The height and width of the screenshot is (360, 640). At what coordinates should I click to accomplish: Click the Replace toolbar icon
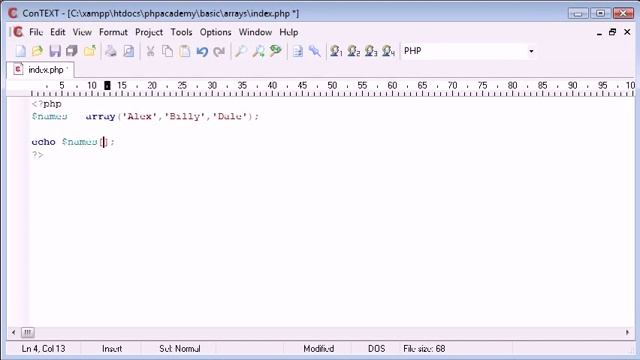[276, 51]
